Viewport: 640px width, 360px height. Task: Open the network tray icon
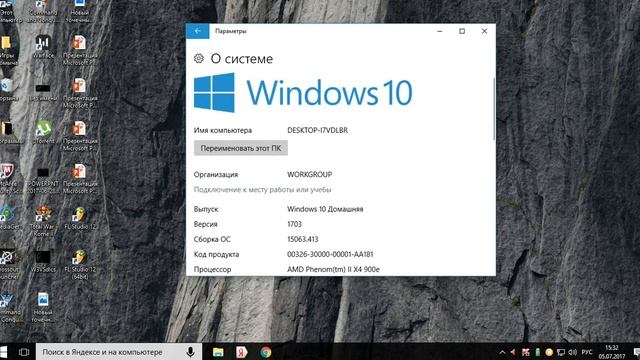pos(561,352)
